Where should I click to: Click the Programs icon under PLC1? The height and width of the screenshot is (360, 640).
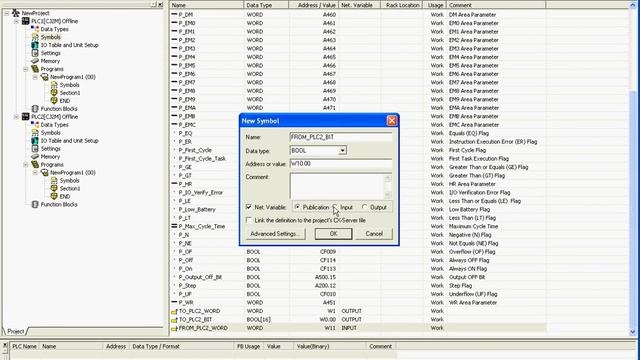(35, 69)
